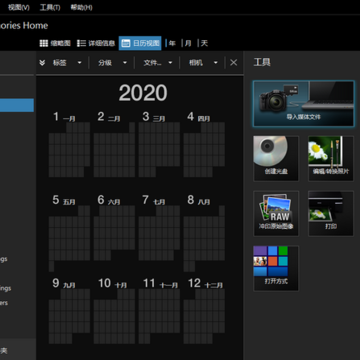The width and height of the screenshot is (360, 360).
Task: Open month 2 二月 in calendar
Action: [114, 144]
